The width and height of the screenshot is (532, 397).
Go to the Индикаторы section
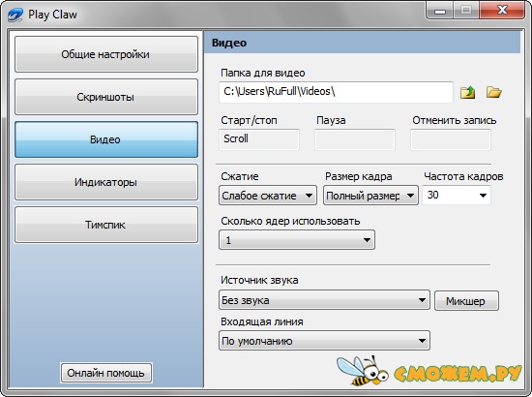click(x=106, y=182)
